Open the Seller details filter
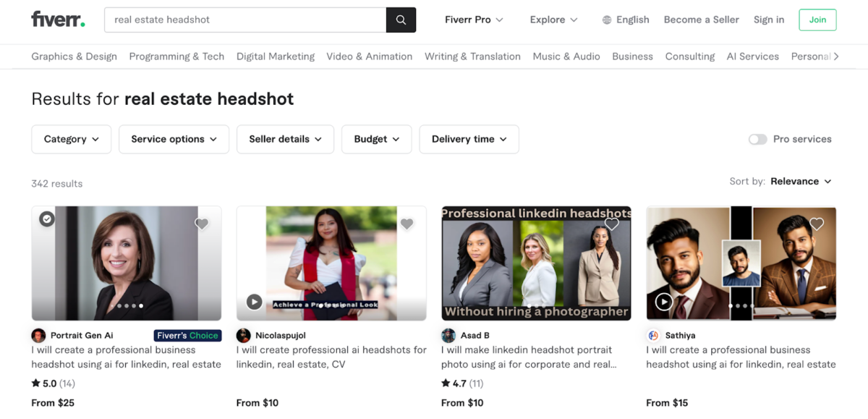Image resolution: width=868 pixels, height=419 pixels. (x=285, y=139)
